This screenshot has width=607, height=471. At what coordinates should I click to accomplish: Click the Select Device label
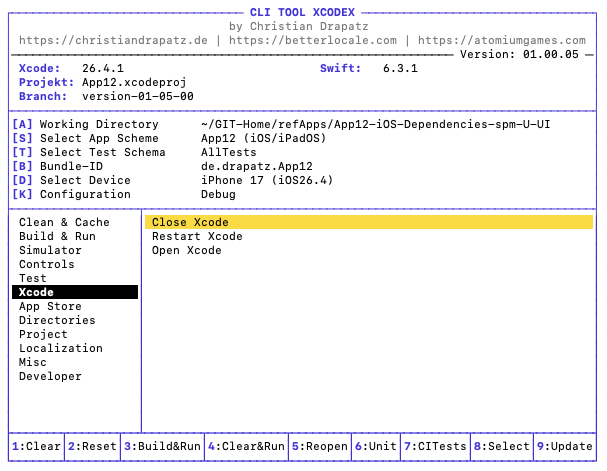click(x=86, y=180)
